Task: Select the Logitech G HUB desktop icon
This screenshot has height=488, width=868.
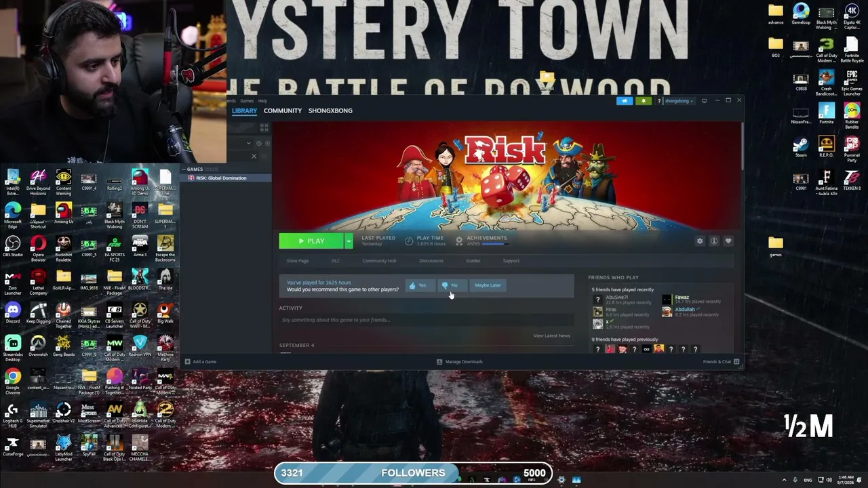Action: point(13,415)
